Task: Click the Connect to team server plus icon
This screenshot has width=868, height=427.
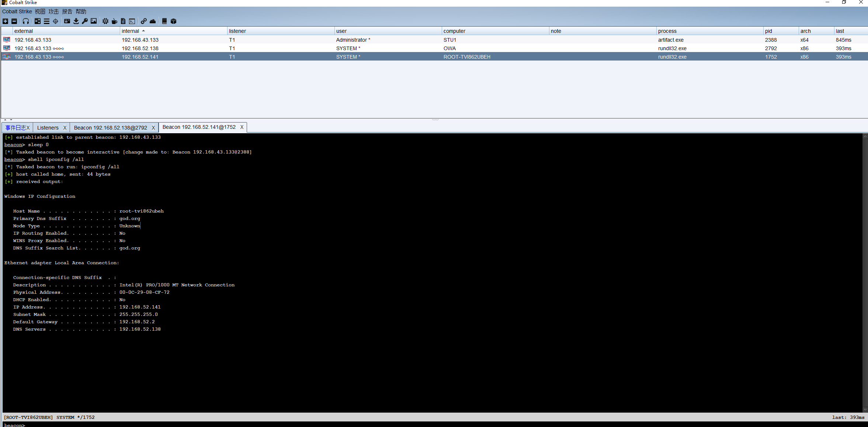Action: point(5,21)
